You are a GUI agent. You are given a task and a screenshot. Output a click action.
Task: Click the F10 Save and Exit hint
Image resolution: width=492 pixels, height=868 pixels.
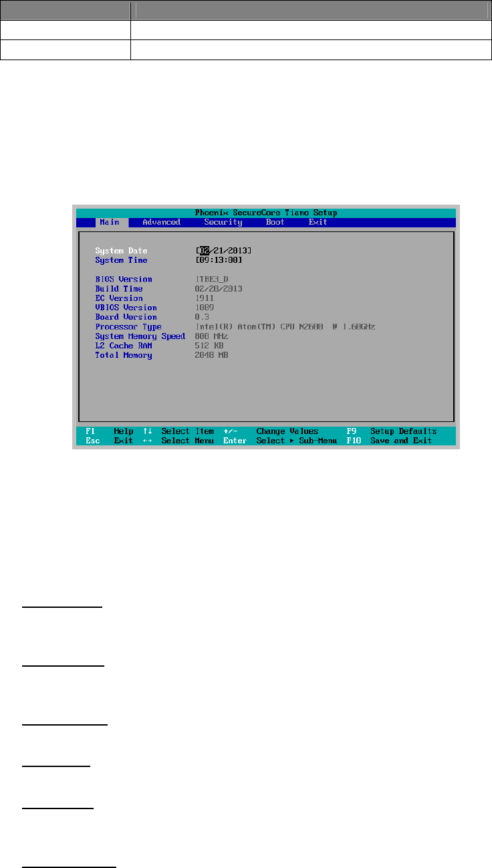pos(389,441)
